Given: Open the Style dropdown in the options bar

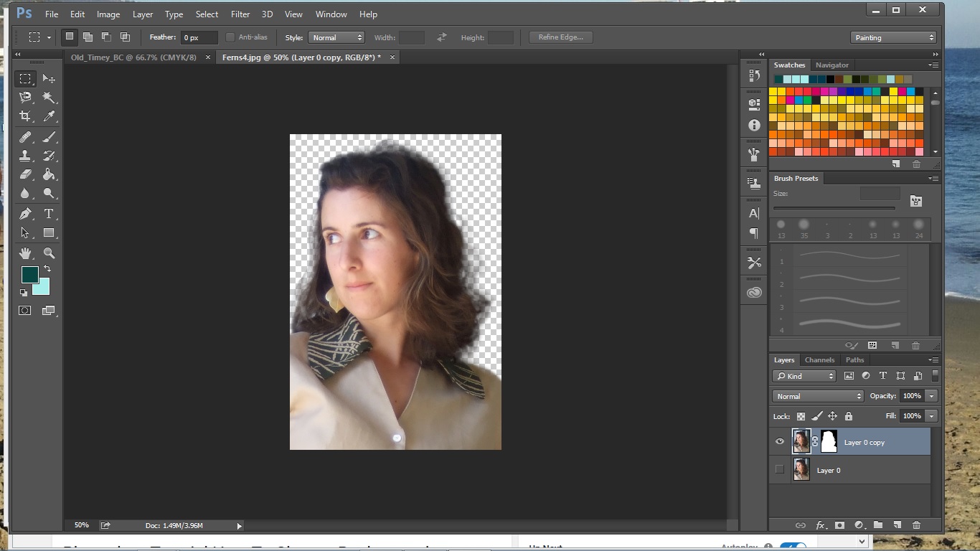Looking at the screenshot, I should pyautogui.click(x=336, y=37).
